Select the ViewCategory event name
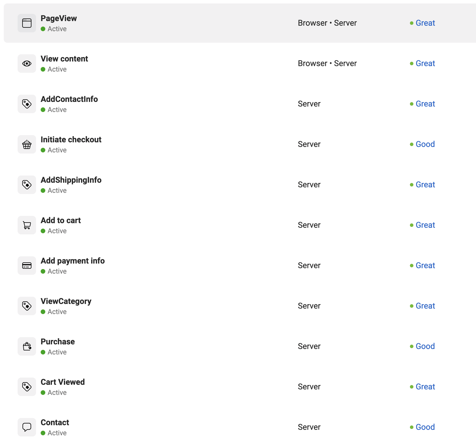This screenshot has width=476, height=448. click(x=66, y=301)
